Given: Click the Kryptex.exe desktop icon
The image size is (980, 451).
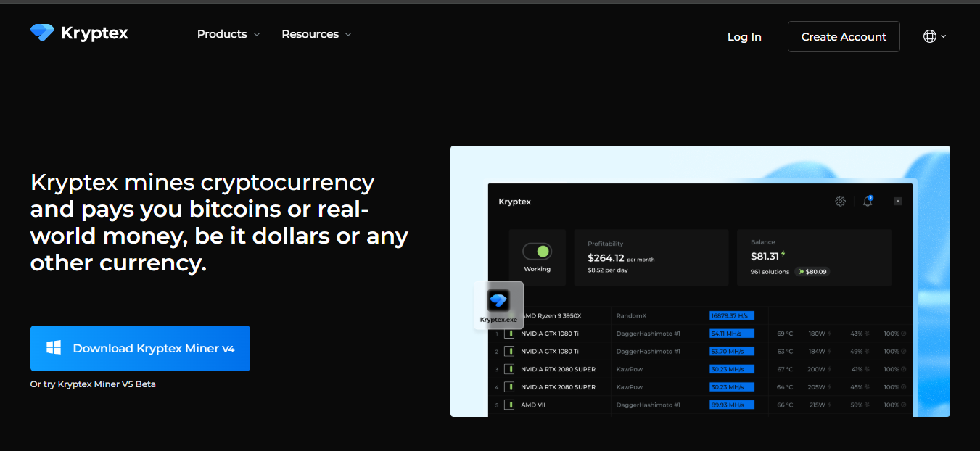Looking at the screenshot, I should (498, 305).
